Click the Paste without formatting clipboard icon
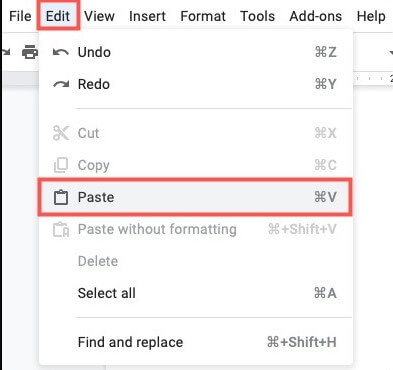Viewport: 393px width, 370px height. 61,229
